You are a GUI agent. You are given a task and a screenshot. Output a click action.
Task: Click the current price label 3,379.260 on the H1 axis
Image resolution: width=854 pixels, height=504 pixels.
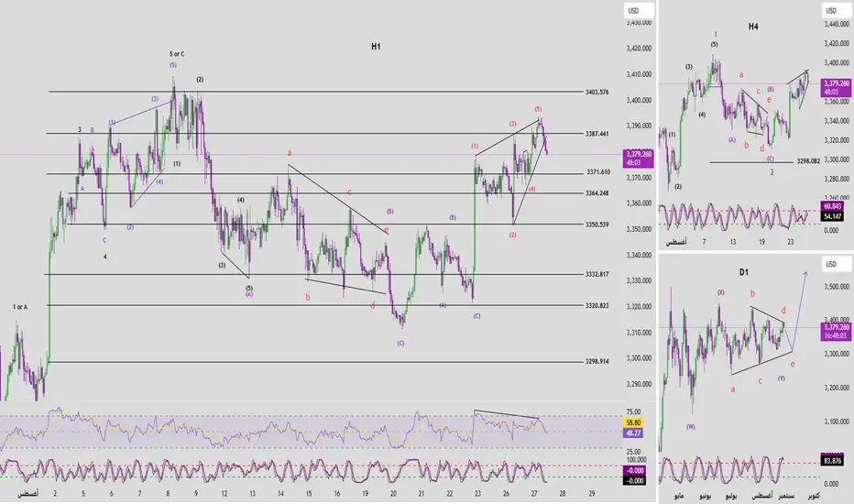coord(639,159)
